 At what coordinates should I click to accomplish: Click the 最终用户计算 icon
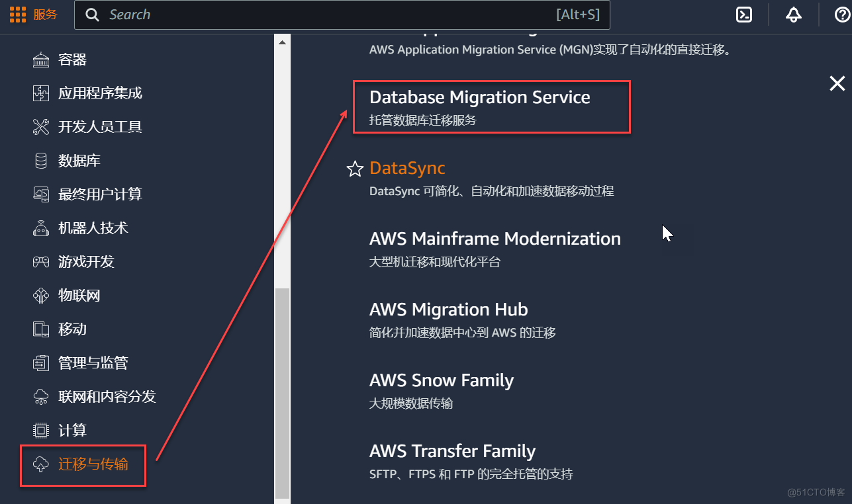click(x=41, y=194)
